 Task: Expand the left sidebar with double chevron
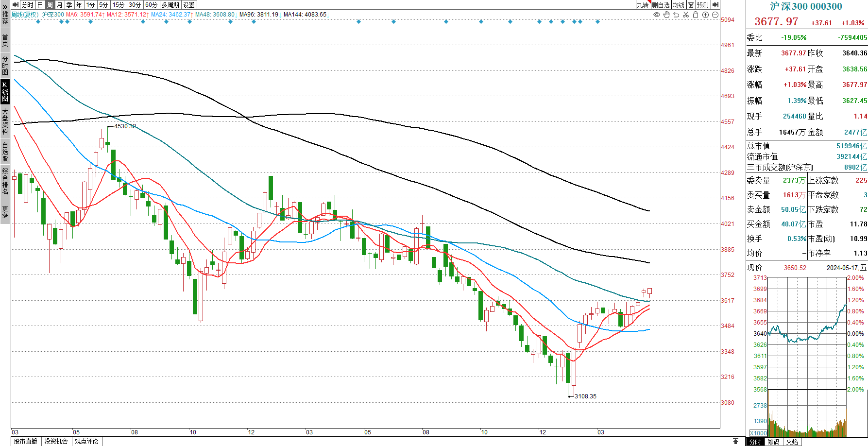(5, 6)
